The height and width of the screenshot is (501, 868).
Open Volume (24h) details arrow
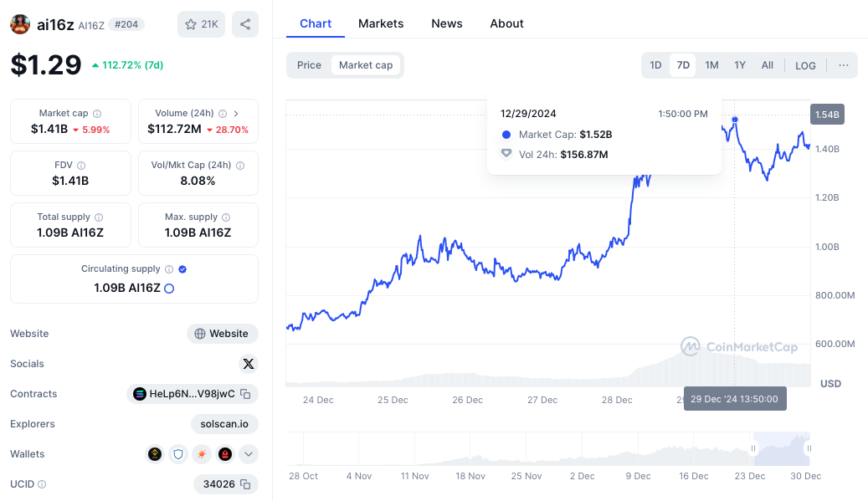pos(236,114)
